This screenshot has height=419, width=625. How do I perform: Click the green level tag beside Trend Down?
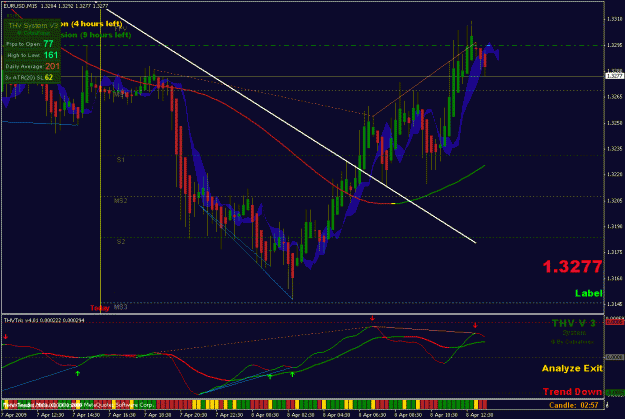pyautogui.click(x=614, y=393)
